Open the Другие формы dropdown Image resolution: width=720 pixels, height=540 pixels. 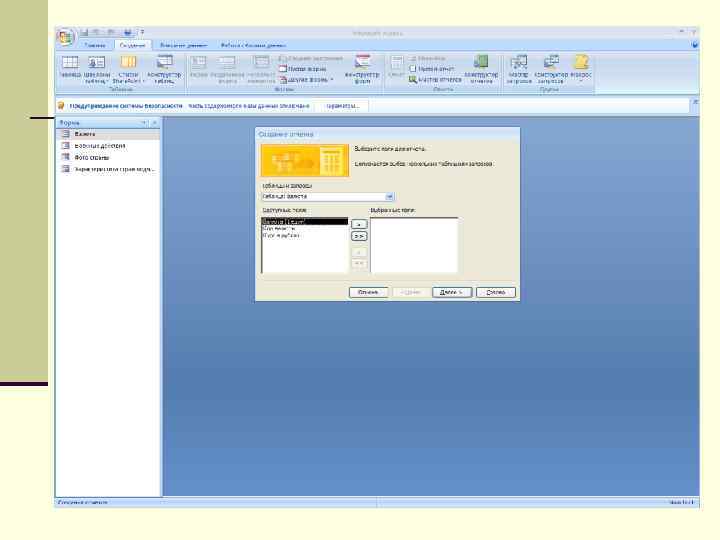[x=306, y=79]
